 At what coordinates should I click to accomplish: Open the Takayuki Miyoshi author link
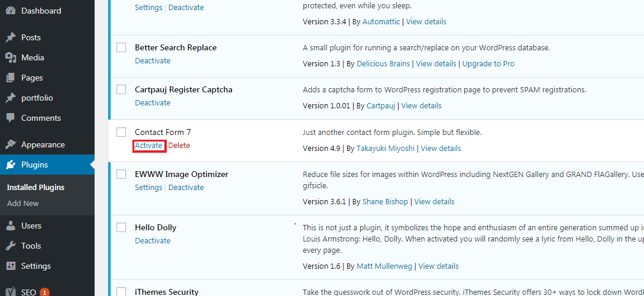tap(386, 149)
